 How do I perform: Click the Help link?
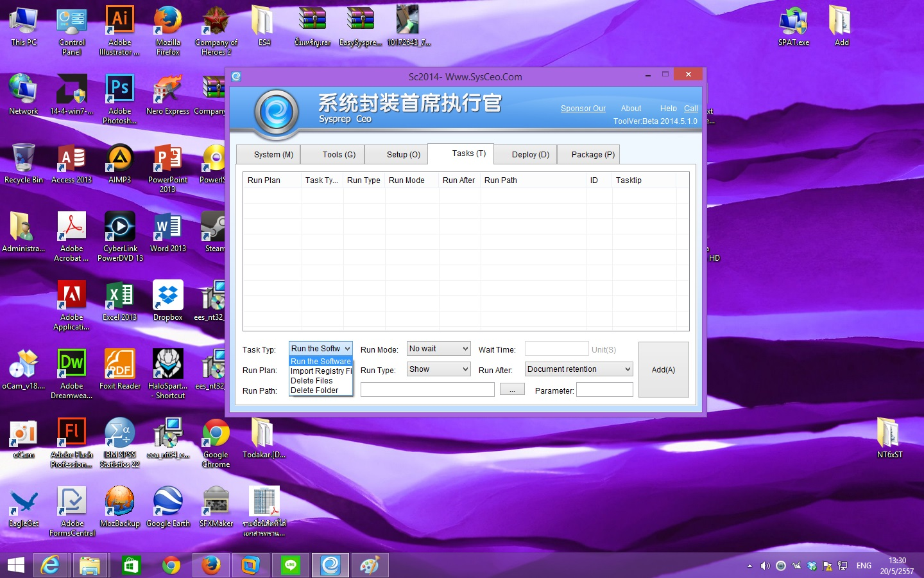click(668, 109)
